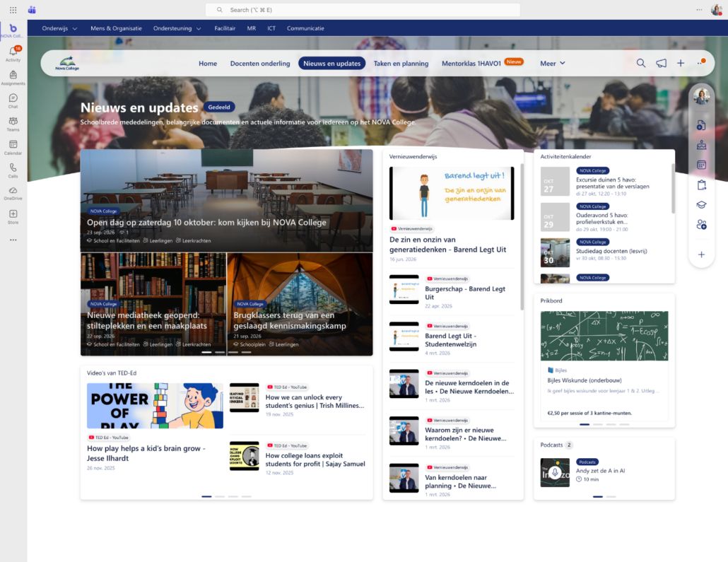Click the document icon in right toolbar
Screen dimensions: 728x562
702,125
